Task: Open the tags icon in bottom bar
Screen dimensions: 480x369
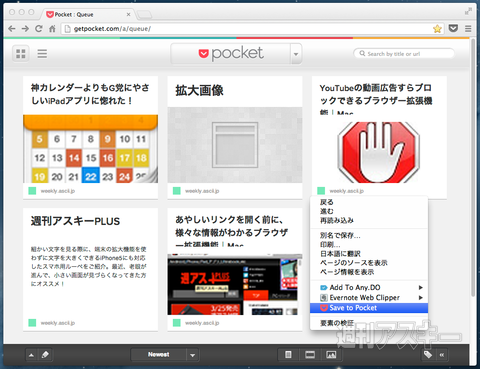Action: click(x=428, y=355)
